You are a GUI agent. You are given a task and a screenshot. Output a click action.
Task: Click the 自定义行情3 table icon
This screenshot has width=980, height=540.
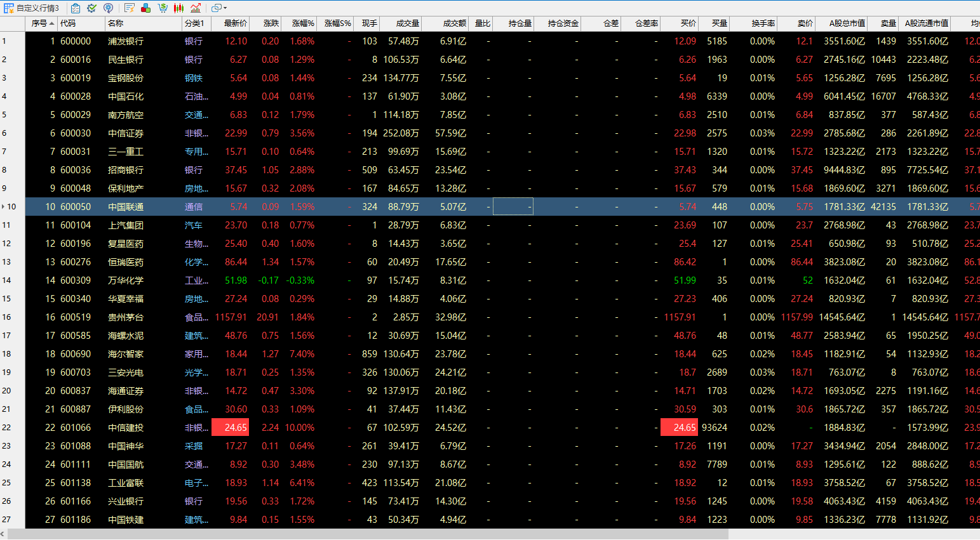pos(9,8)
